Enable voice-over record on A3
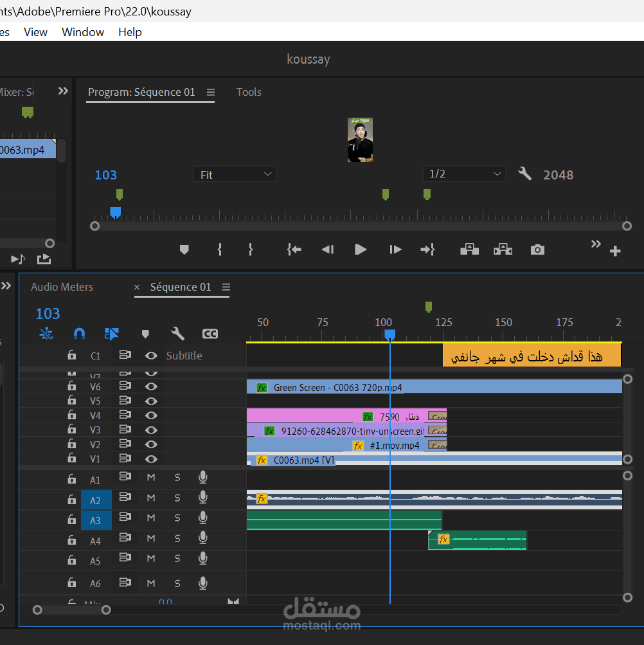The height and width of the screenshot is (645, 644). pyautogui.click(x=202, y=518)
